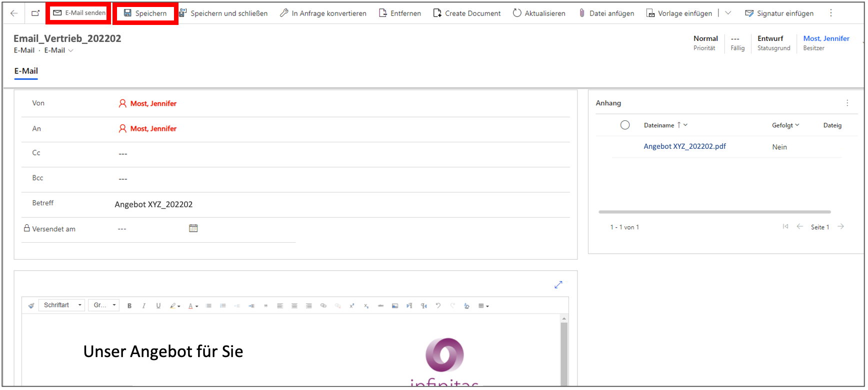Insert a hyperlink

[x=323, y=306]
